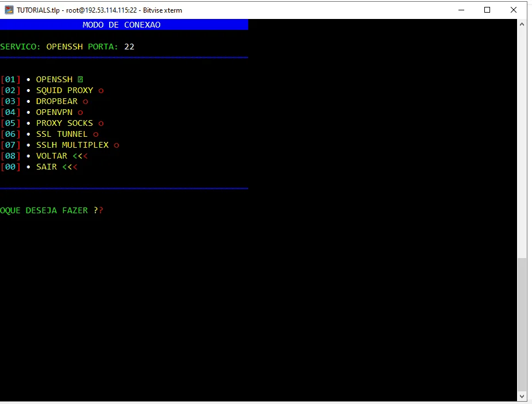Minimize the Bitvise xterm window
Viewport: 532px width, 404px height.
[461, 10]
